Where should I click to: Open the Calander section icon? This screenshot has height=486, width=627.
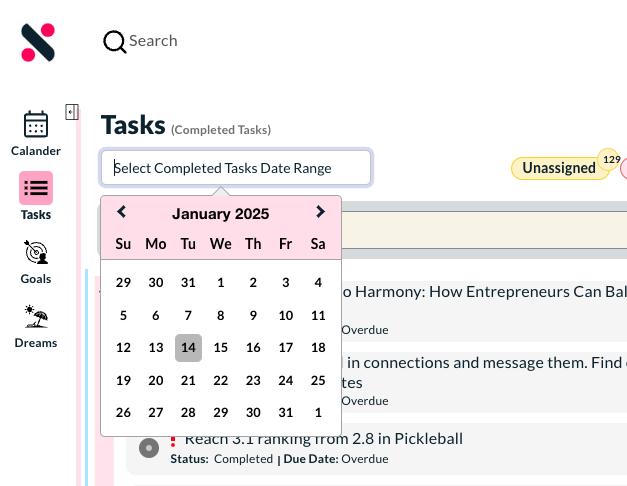click(x=36, y=124)
